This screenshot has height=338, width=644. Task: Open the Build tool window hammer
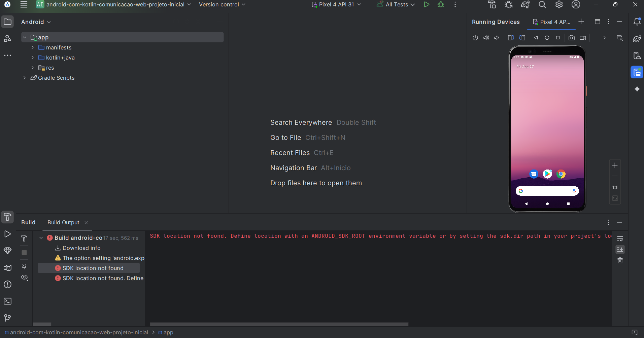[7, 217]
